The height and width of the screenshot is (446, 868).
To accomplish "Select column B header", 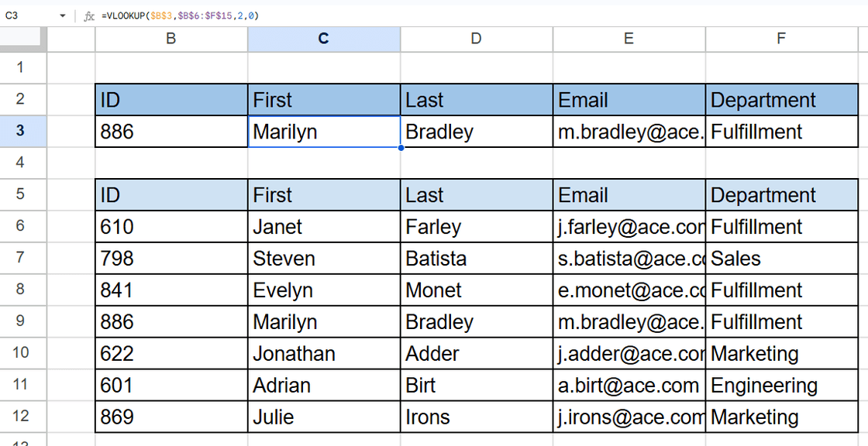I will pos(171,39).
